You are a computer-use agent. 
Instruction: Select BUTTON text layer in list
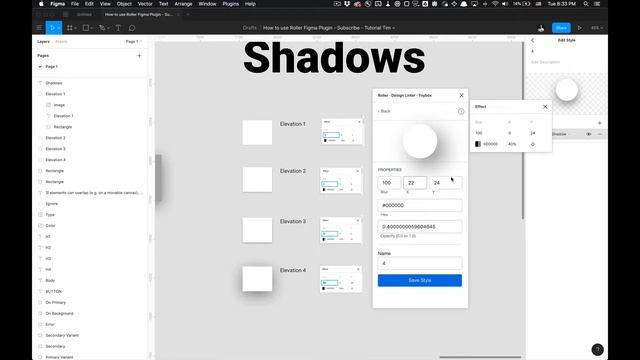[x=53, y=291]
